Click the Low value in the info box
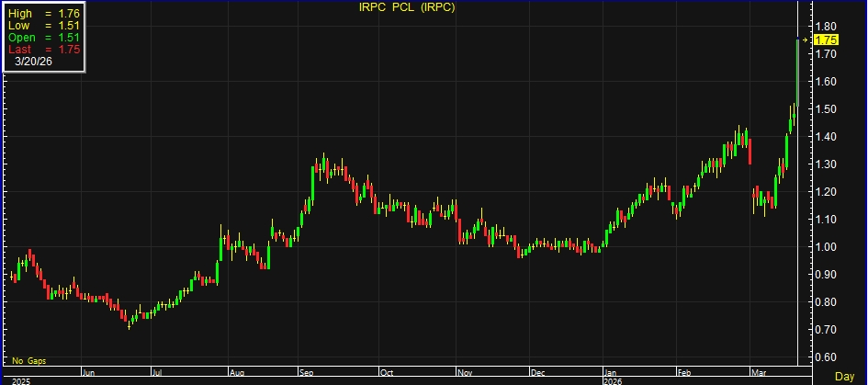This screenshot has width=868, height=385. (69, 25)
